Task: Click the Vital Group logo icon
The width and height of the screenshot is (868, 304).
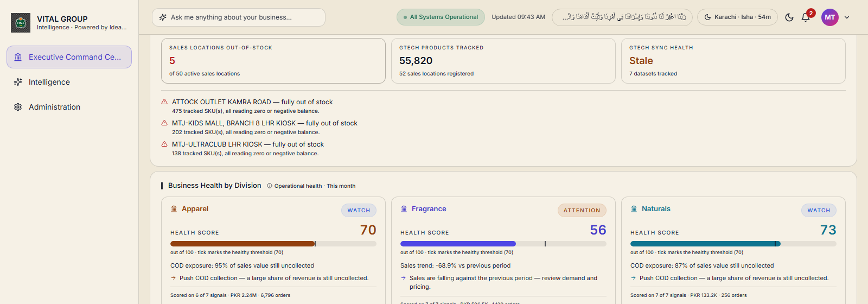Action: click(21, 23)
